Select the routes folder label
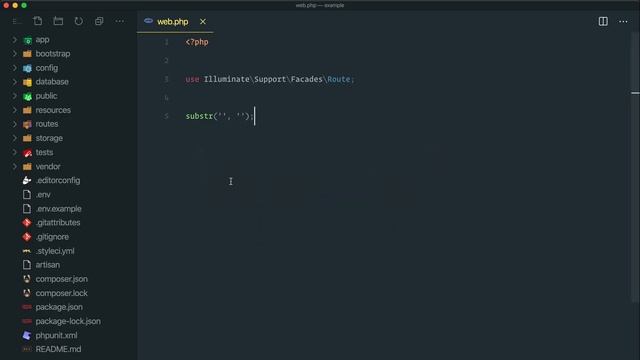The image size is (640, 360). pos(47,124)
